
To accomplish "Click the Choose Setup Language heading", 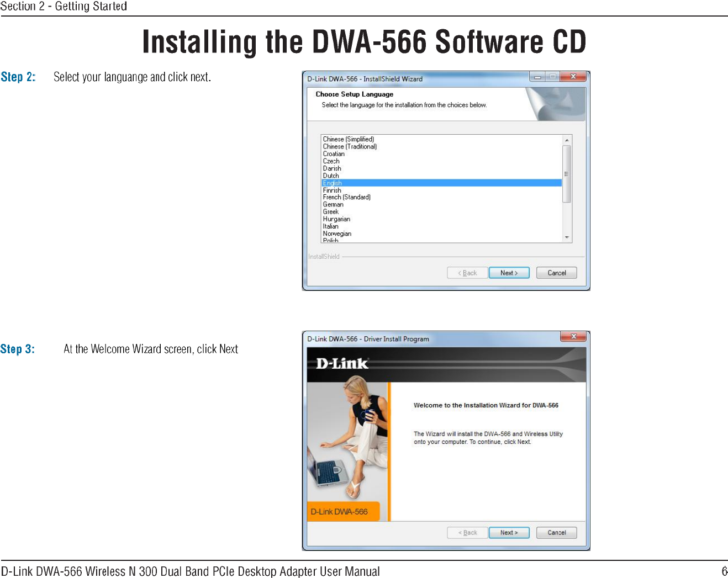I will point(355,94).
